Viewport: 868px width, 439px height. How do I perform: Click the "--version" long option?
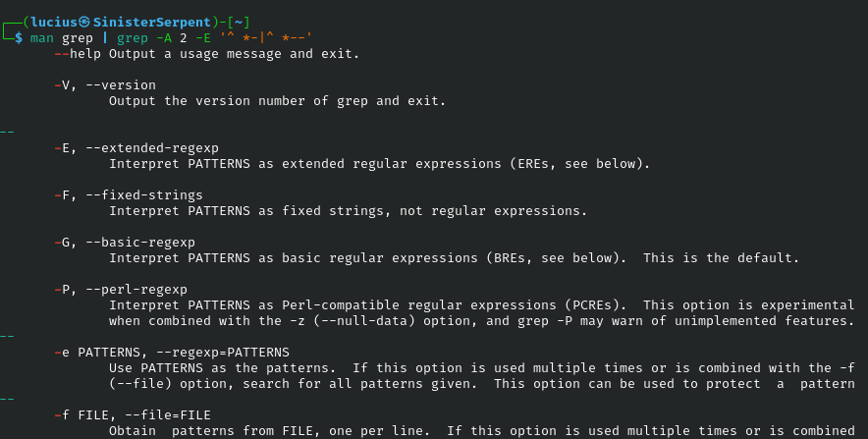(x=121, y=84)
